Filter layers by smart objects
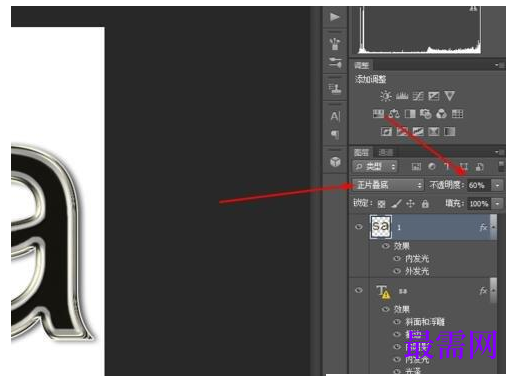 [x=480, y=167]
